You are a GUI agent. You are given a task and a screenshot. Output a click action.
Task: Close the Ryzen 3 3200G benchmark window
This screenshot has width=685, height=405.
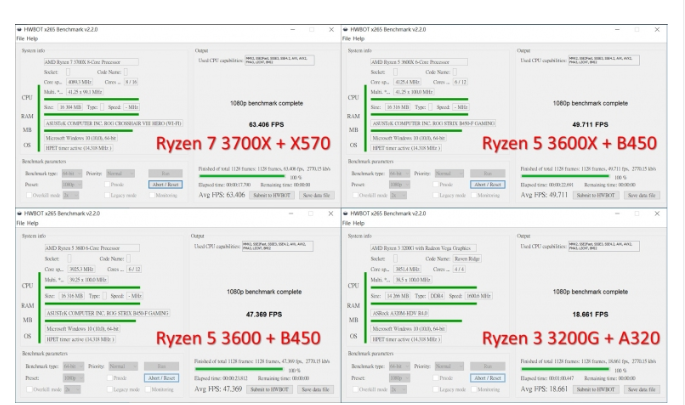(x=657, y=214)
